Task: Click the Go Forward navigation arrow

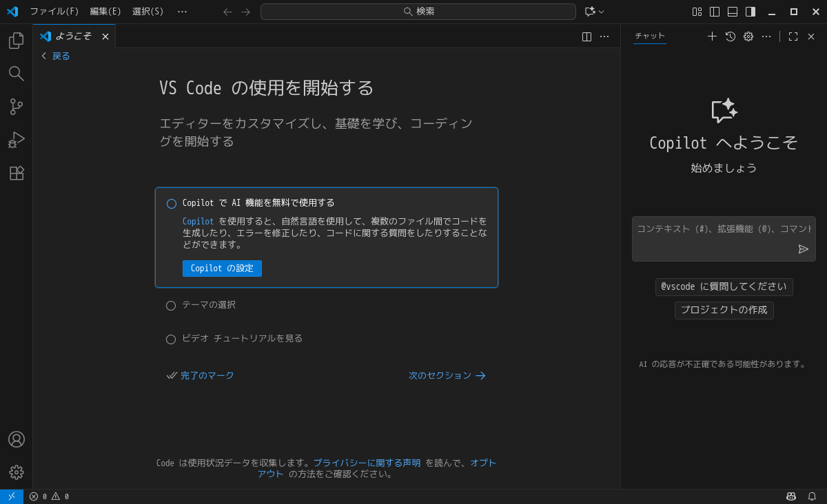Action: [246, 12]
